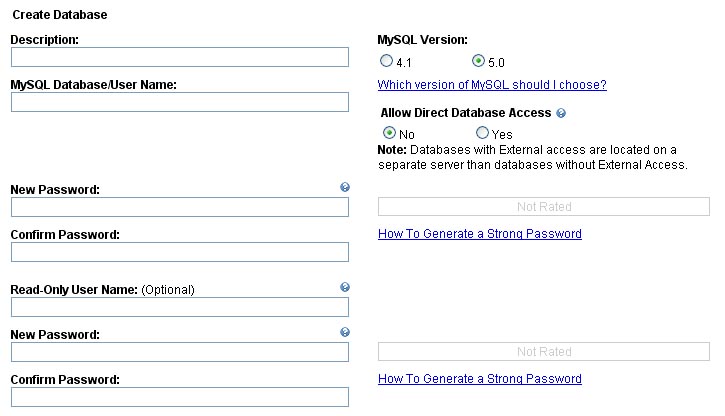This screenshot has width=725, height=416.
Task: Select MySQL version 4.1
Action: click(386, 61)
